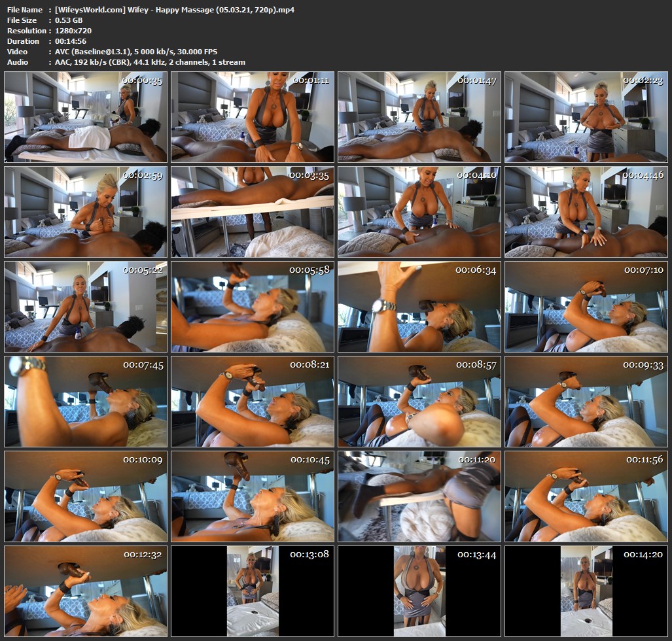672x641 pixels.
Task: Open the vertical frame stamped 00:14:20
Action: tap(586, 591)
